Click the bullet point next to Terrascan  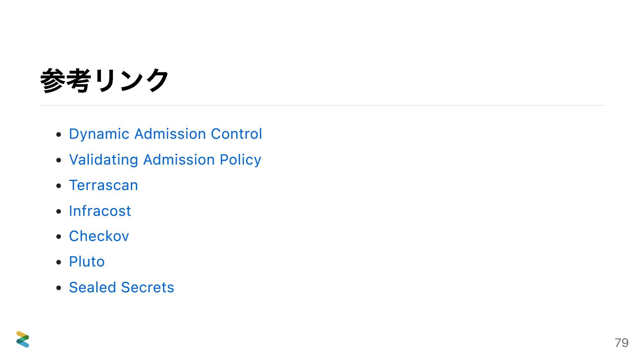click(59, 186)
